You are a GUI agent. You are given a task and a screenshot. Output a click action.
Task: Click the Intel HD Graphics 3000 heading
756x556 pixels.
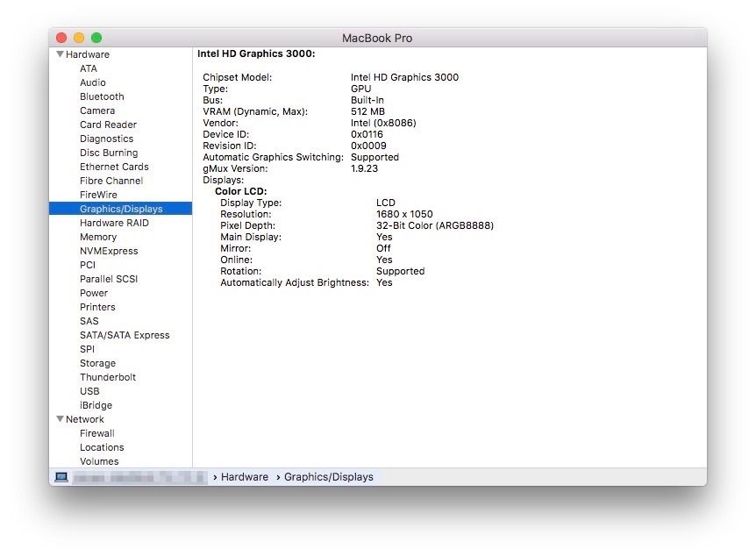pos(256,53)
